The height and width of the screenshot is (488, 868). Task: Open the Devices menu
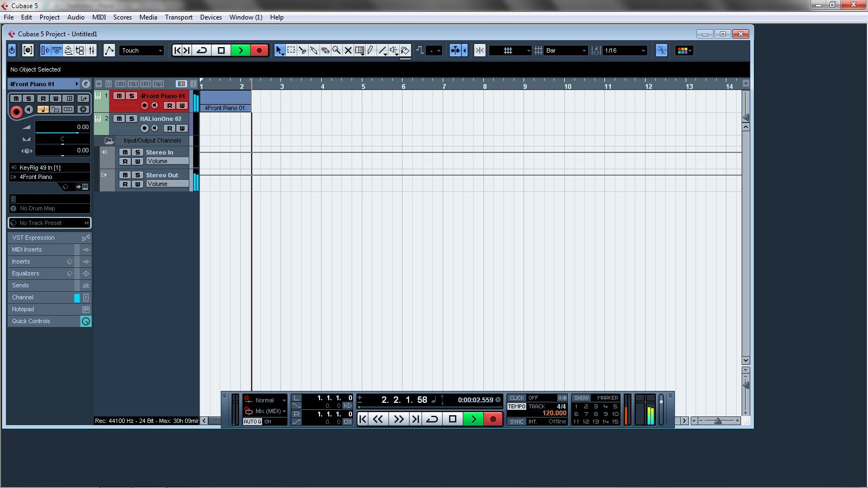(x=211, y=17)
